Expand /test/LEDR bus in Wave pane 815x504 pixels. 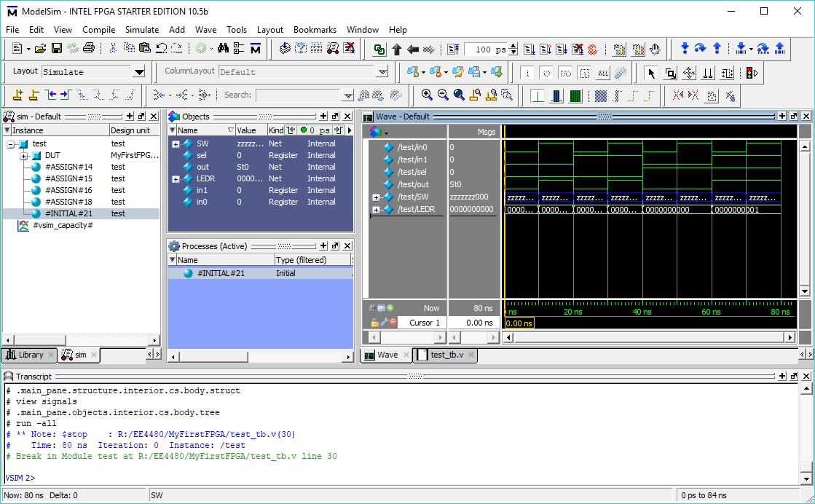click(376, 210)
